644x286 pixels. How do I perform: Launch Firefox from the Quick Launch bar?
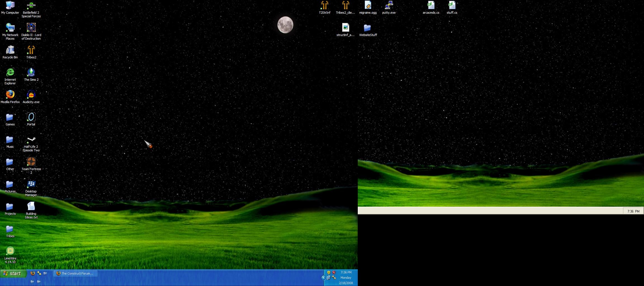[x=32, y=273]
